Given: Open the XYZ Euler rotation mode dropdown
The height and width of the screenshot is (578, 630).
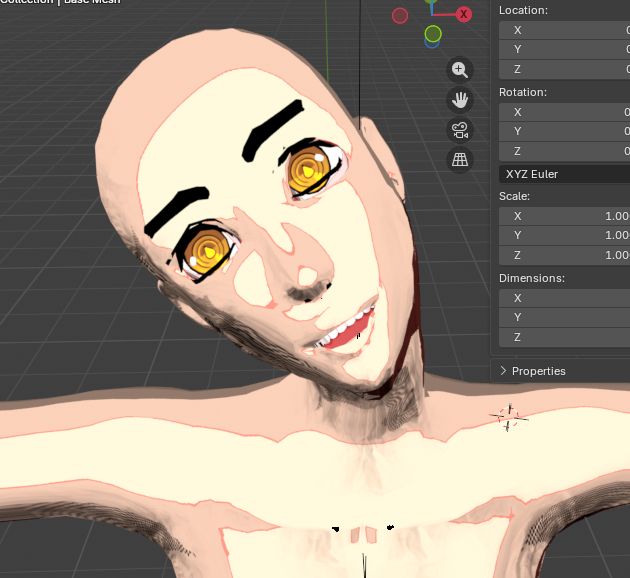Looking at the screenshot, I should [565, 174].
